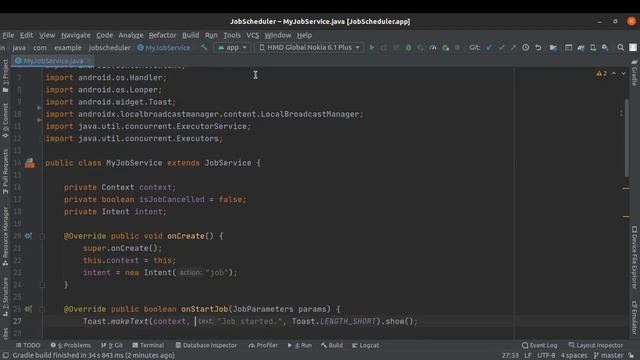Click the 4 spaces indent setting

[x=574, y=356]
